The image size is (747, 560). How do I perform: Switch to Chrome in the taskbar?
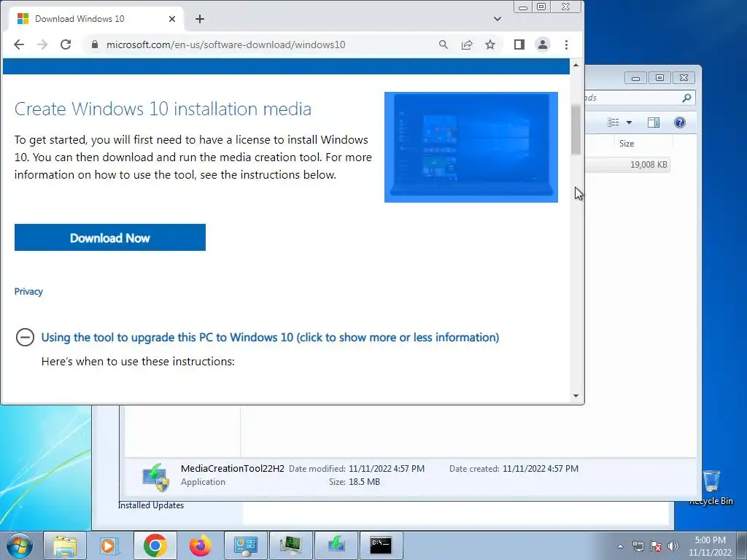pyautogui.click(x=155, y=545)
